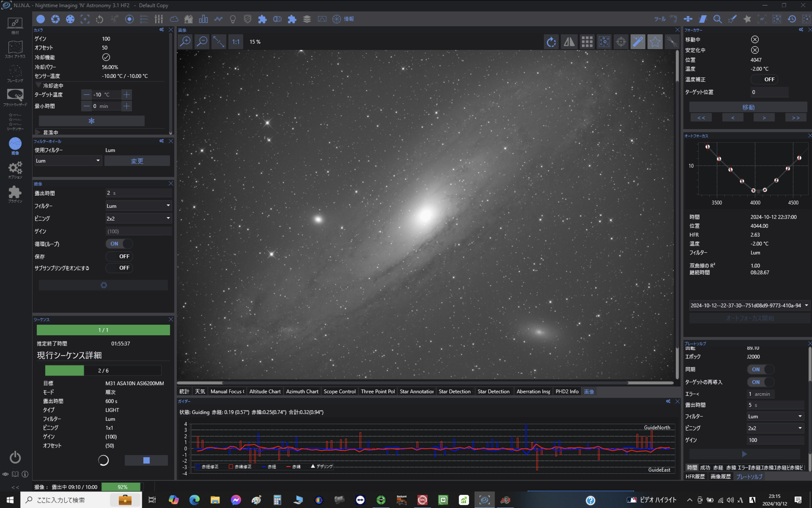Toggle star detection star icon
The height and width of the screenshot is (508, 812).
pyautogui.click(x=655, y=41)
